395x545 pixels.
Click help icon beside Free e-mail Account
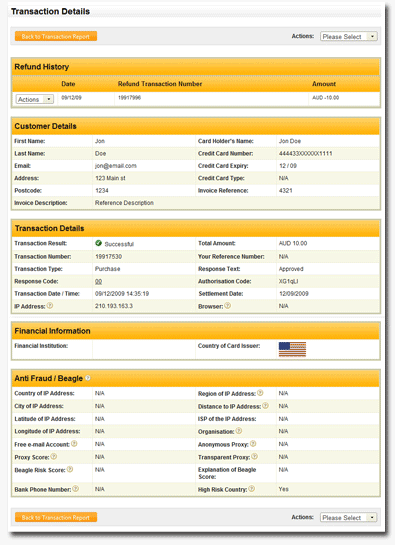click(74, 444)
